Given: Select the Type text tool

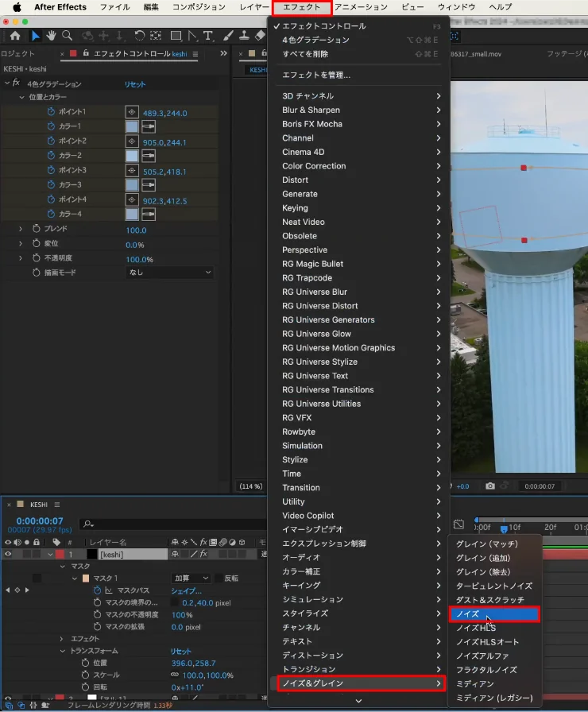Looking at the screenshot, I should [208, 36].
